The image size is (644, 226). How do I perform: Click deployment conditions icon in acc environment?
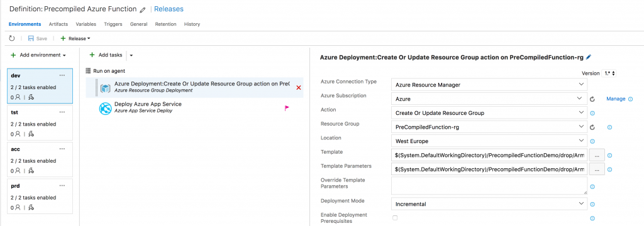point(31,171)
